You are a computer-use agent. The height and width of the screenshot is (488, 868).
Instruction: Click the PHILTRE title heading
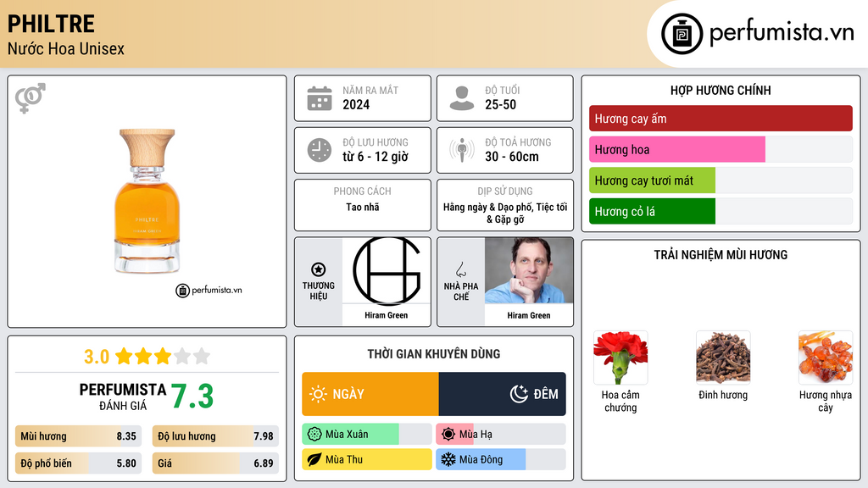tap(51, 25)
